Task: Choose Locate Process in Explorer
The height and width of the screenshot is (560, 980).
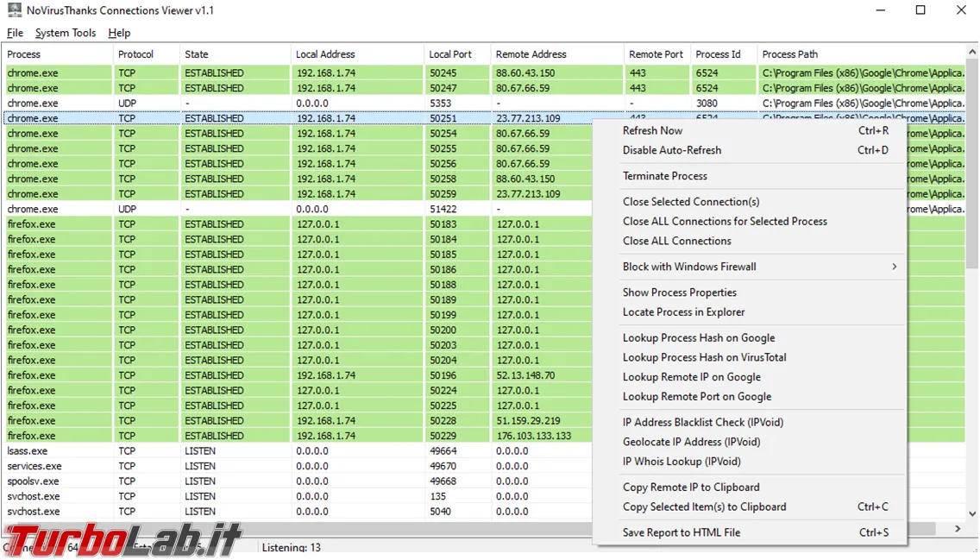Action: (x=749, y=311)
